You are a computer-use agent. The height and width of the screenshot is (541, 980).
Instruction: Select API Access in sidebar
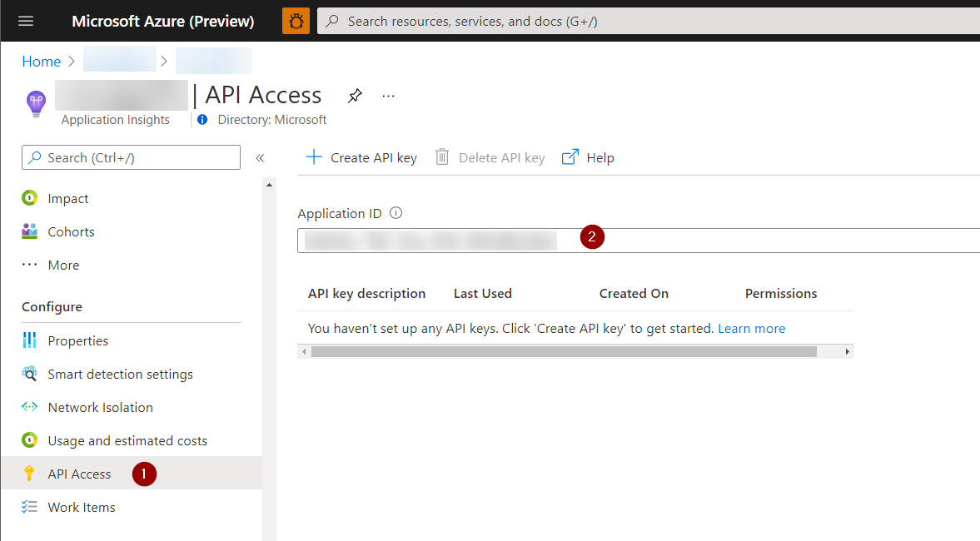tap(132, 473)
